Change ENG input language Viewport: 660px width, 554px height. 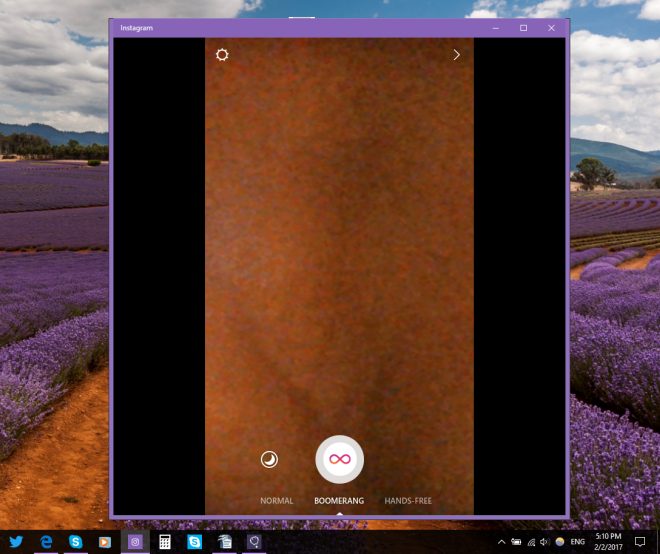point(578,542)
